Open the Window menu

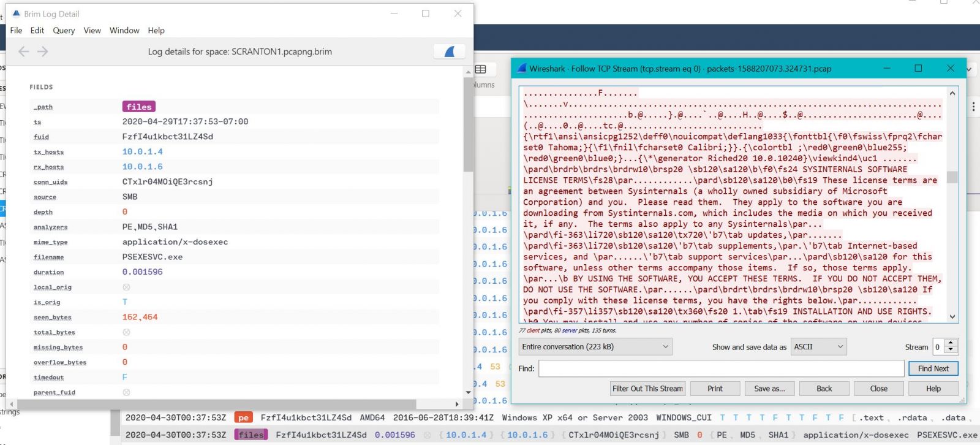tap(124, 30)
